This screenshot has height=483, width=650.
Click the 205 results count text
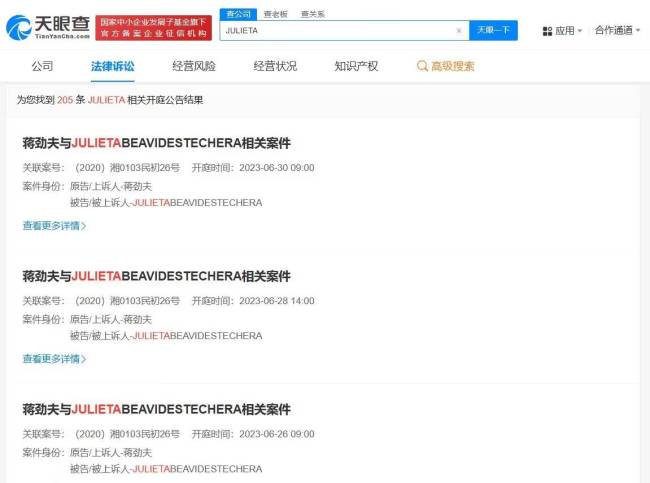coord(65,100)
